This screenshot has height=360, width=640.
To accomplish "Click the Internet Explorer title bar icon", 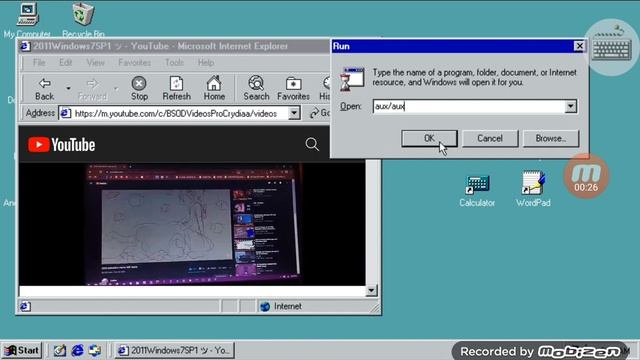I will click(25, 46).
